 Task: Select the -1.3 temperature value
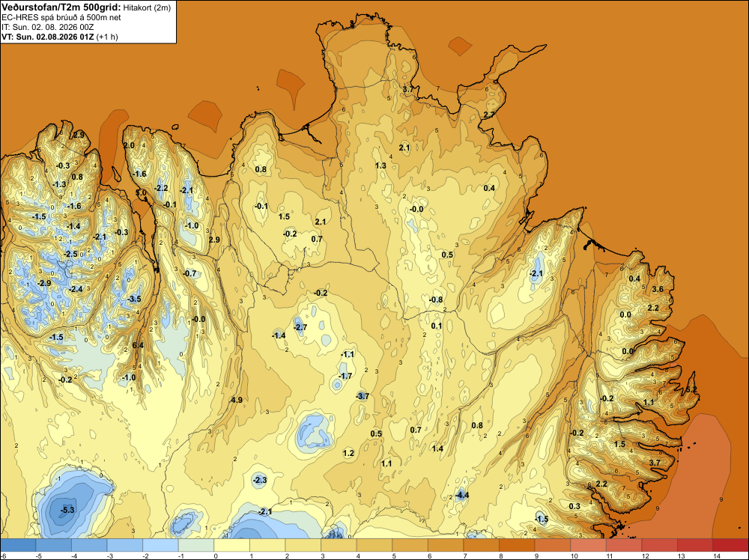(59, 184)
